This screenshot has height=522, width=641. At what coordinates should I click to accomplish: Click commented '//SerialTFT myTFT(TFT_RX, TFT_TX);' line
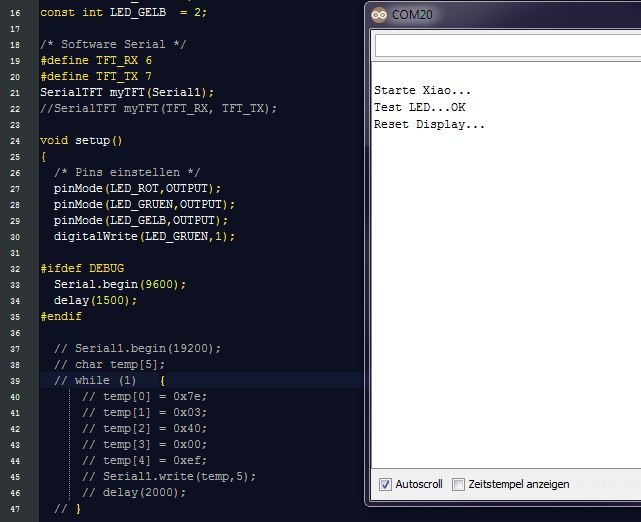click(x=158, y=108)
